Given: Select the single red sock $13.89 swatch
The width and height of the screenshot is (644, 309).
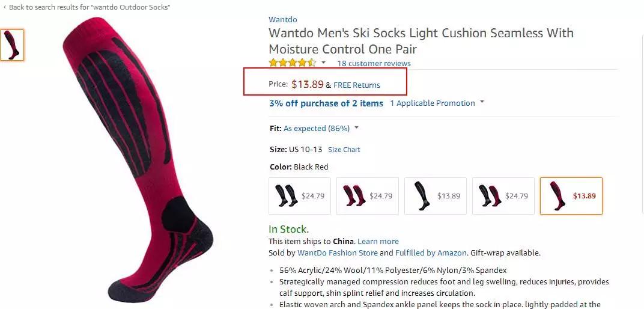Looking at the screenshot, I should pos(571,195).
